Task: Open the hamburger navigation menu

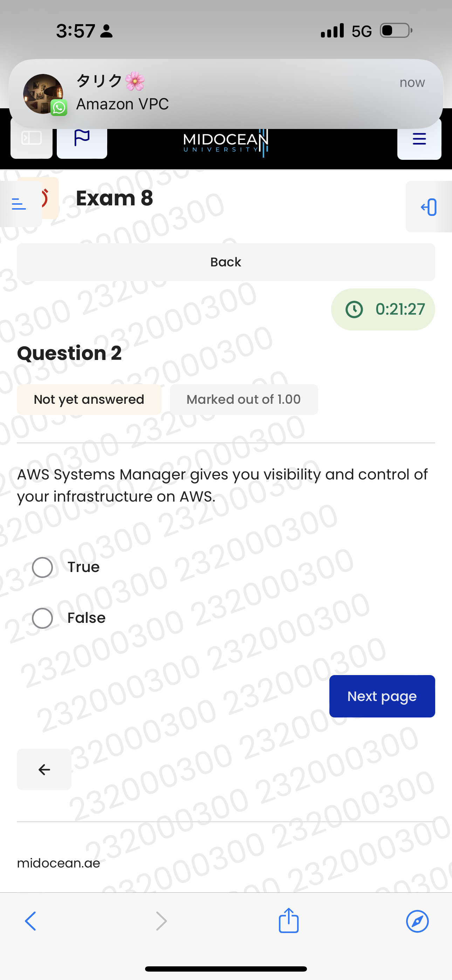Action: pyautogui.click(x=419, y=139)
